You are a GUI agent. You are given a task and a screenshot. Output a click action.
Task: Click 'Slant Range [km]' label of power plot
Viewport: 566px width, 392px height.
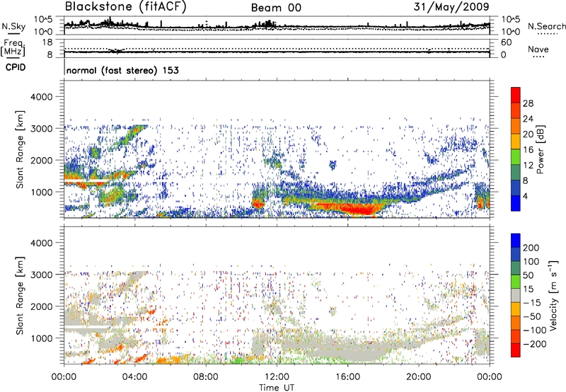click(20, 149)
